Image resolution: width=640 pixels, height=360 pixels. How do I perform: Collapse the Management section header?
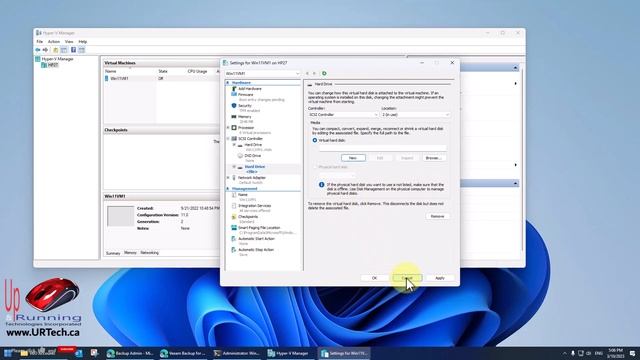point(228,189)
